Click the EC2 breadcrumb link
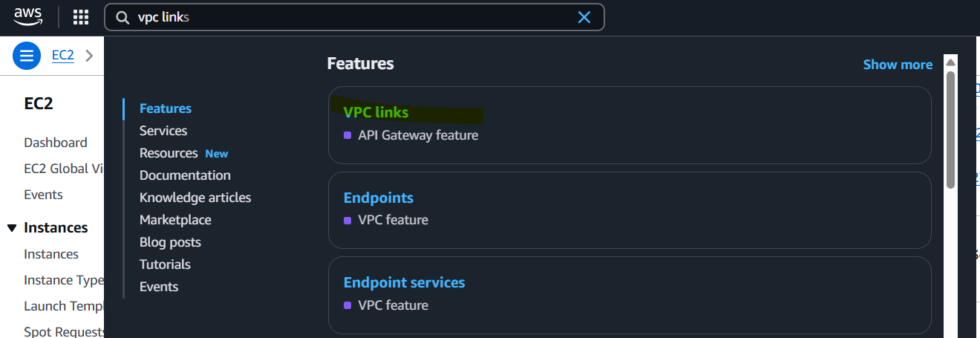Image resolution: width=980 pixels, height=338 pixels. coord(63,55)
